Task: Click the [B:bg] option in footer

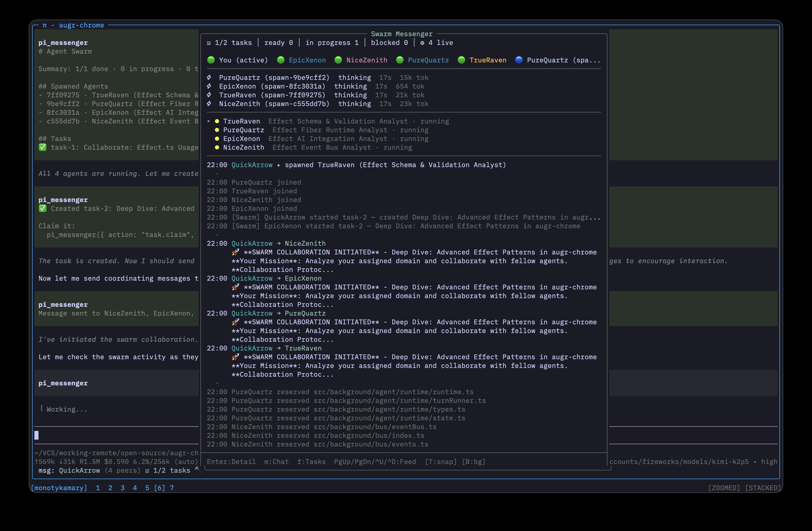Action: (473, 462)
